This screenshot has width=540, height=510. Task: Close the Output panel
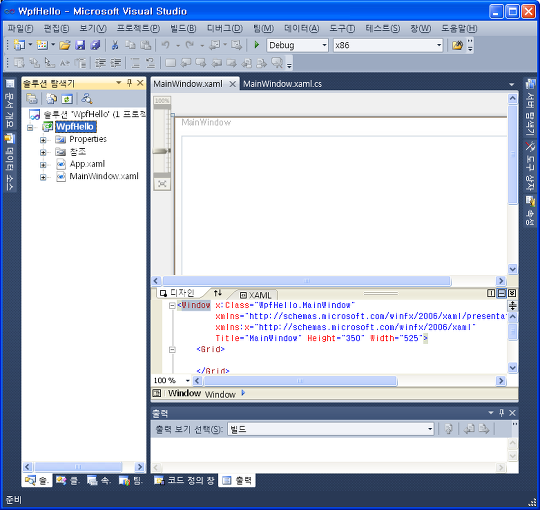tap(512, 413)
